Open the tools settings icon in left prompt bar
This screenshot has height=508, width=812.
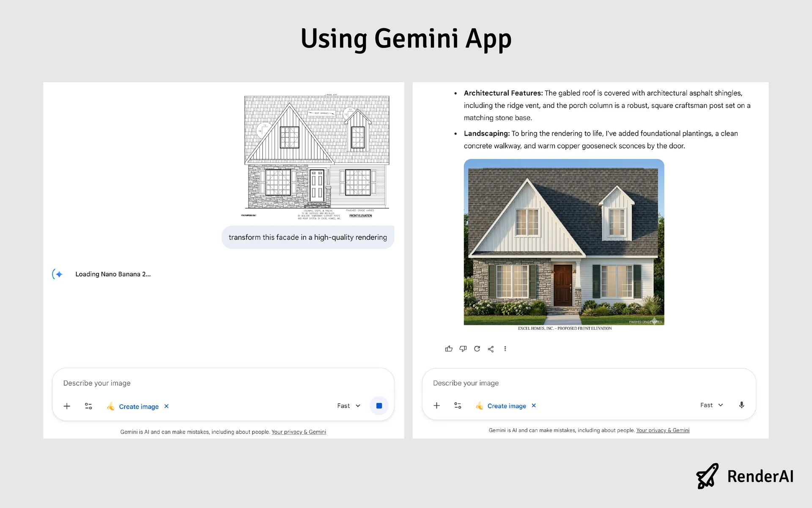pyautogui.click(x=88, y=406)
